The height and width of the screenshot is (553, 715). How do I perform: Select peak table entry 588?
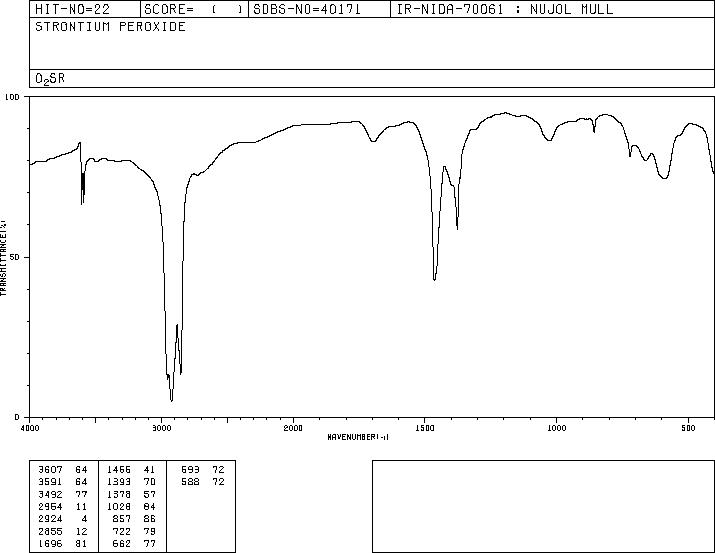pyautogui.click(x=190, y=482)
